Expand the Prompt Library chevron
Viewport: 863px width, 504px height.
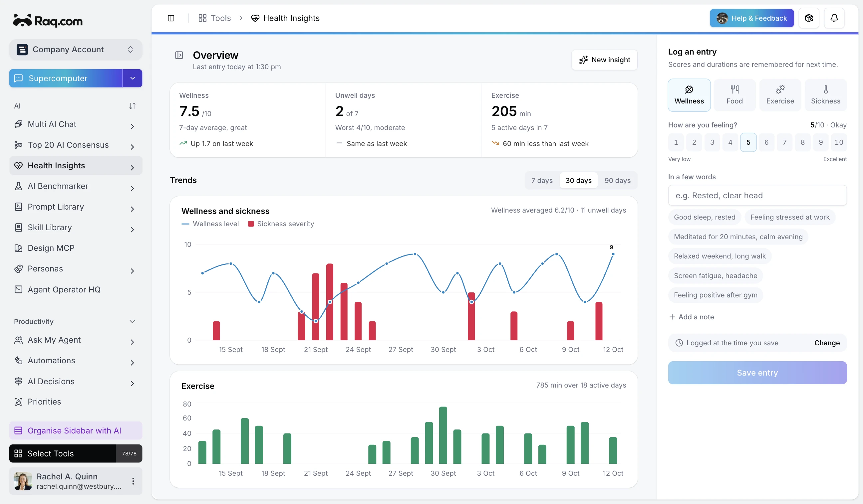132,209
